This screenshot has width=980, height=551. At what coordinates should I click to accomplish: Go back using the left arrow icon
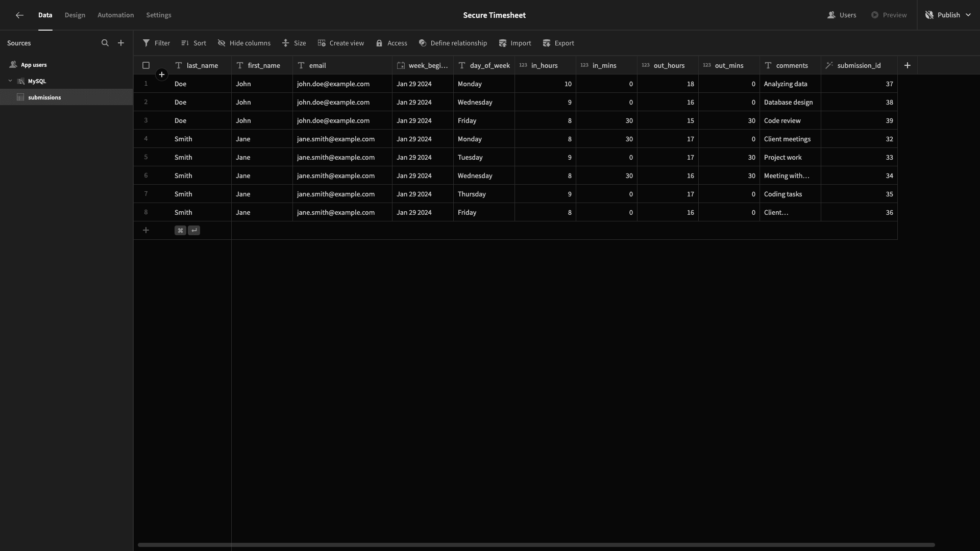(x=19, y=15)
